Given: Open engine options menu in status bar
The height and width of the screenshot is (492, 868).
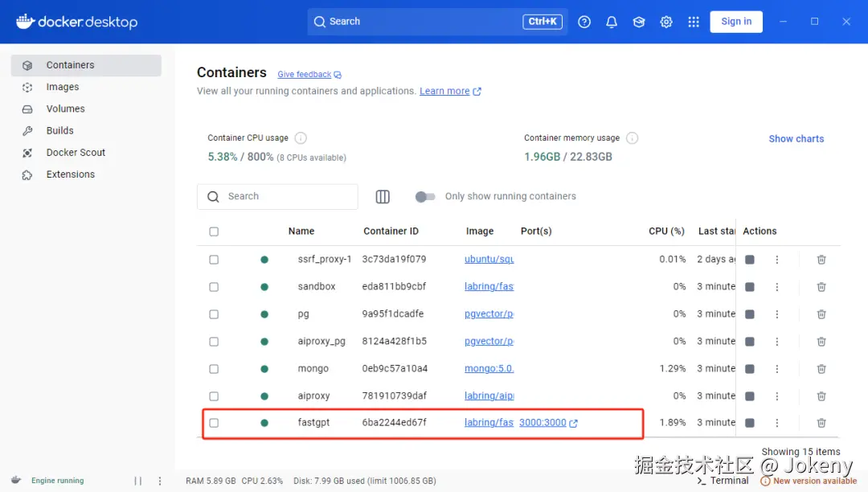Looking at the screenshot, I should [160, 481].
